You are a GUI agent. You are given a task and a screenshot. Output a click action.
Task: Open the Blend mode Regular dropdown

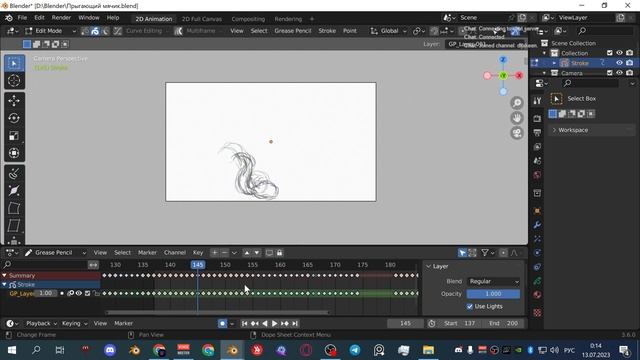tap(493, 282)
